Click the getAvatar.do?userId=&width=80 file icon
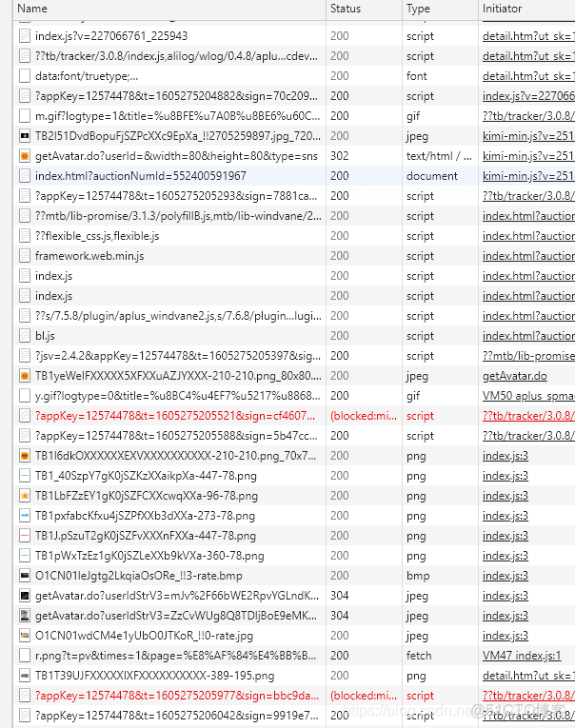Screen dimensions: 575x728 point(25,156)
